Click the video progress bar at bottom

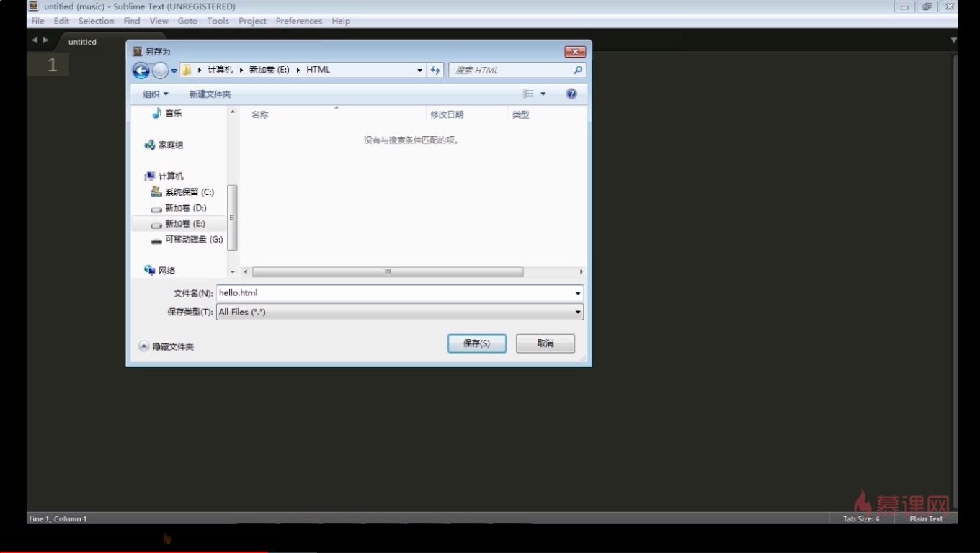tap(490, 552)
